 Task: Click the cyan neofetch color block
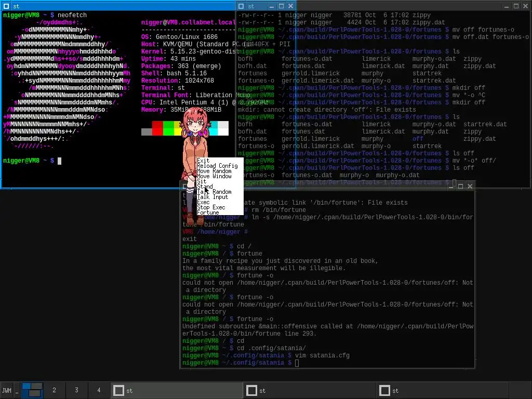coord(213,128)
